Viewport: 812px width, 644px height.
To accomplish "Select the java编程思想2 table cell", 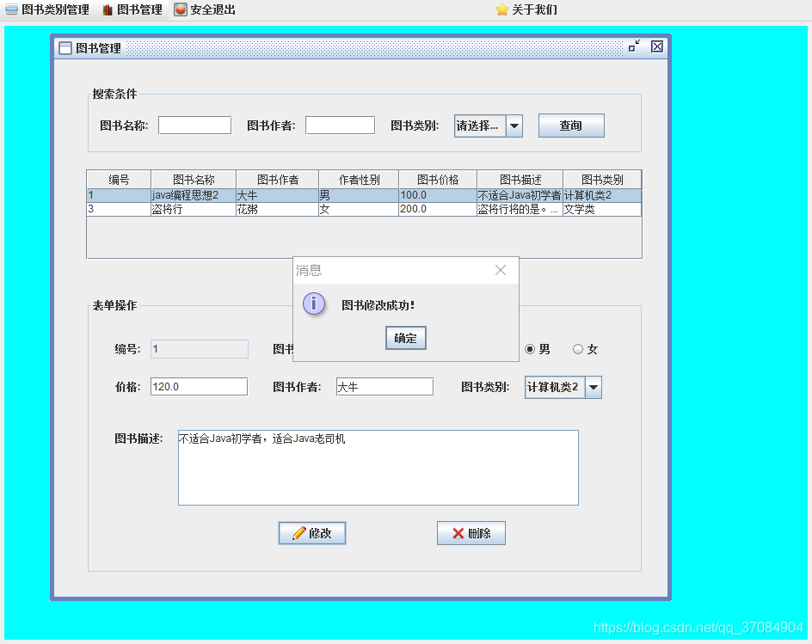I will (x=194, y=195).
